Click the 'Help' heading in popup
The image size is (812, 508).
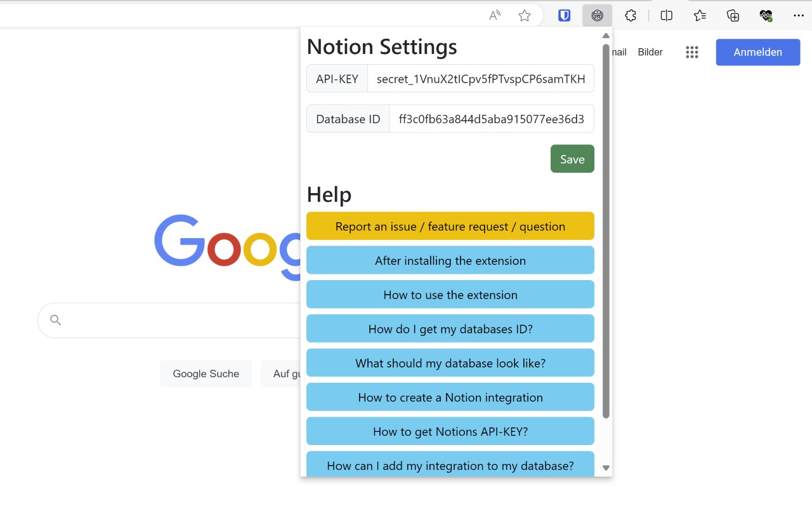(x=329, y=194)
